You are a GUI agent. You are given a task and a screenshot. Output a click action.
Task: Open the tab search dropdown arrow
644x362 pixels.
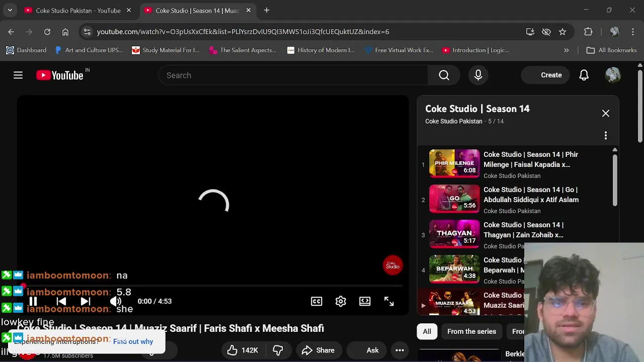click(10, 10)
